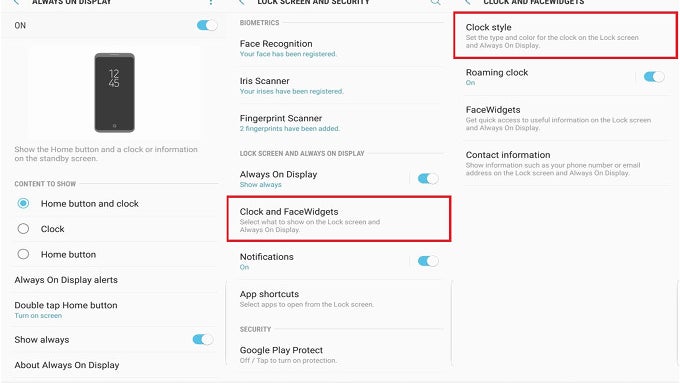The width and height of the screenshot is (680, 383).
Task: Select the Clock radio option
Action: click(23, 229)
